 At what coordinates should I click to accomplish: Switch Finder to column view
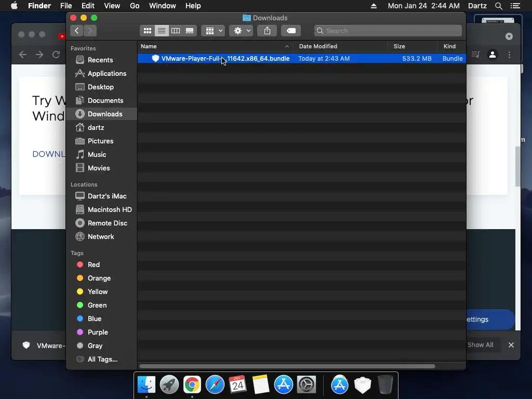click(176, 31)
